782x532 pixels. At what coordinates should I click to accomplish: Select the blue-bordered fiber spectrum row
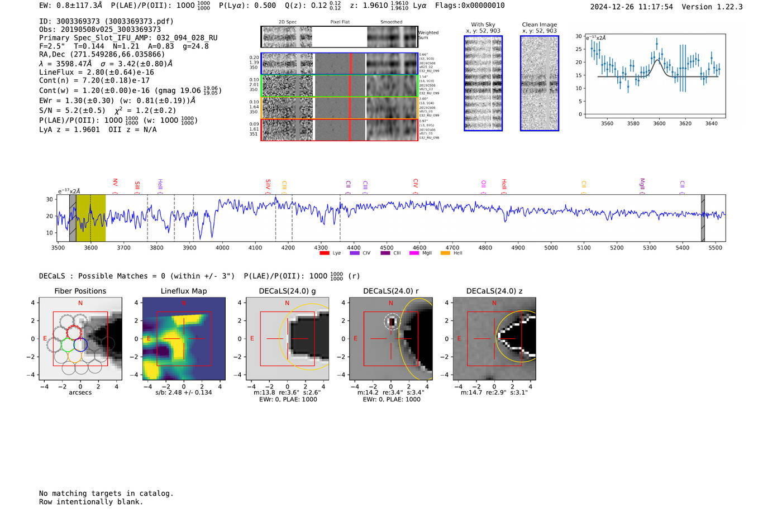(340, 64)
